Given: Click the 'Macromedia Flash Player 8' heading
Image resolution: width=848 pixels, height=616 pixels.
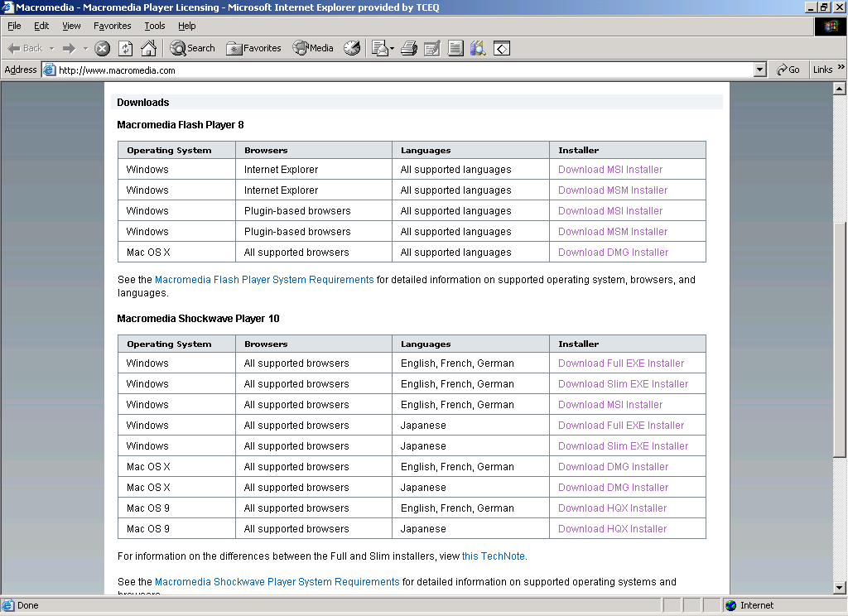Looking at the screenshot, I should [x=180, y=125].
